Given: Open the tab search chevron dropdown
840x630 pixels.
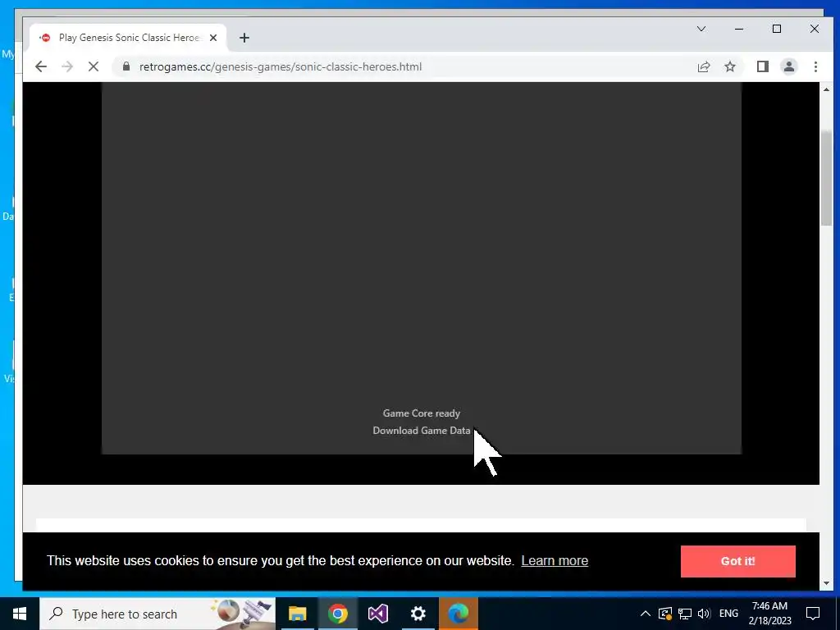Looking at the screenshot, I should point(701,29).
